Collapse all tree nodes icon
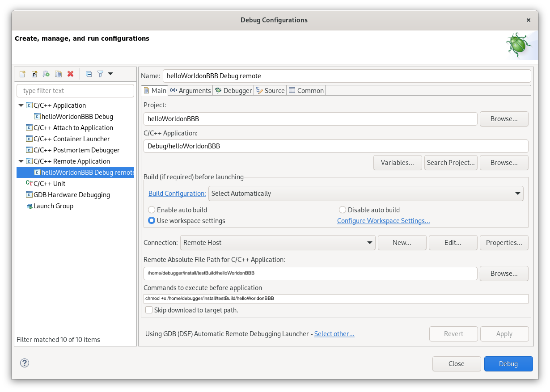This screenshot has width=550, height=392. [89, 74]
